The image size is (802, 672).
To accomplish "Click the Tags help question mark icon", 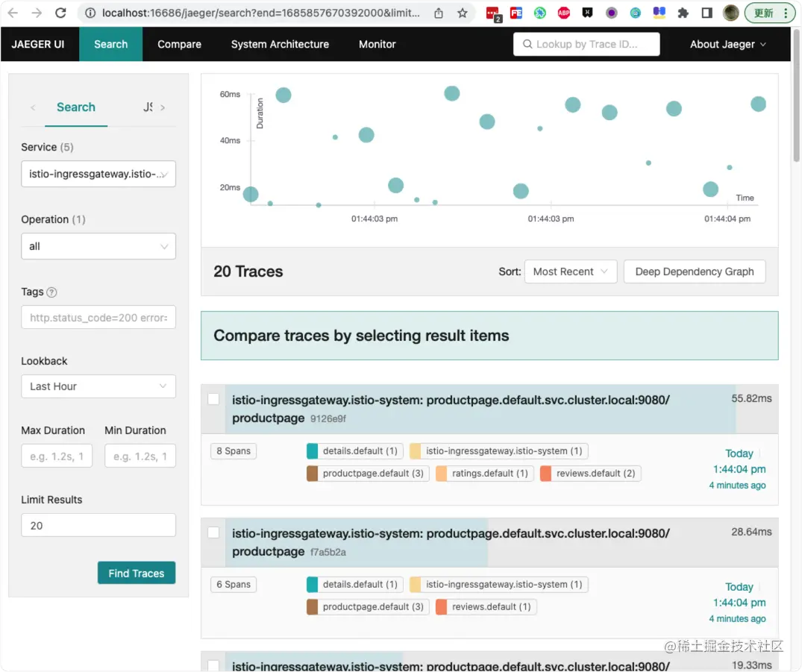I will coord(51,292).
